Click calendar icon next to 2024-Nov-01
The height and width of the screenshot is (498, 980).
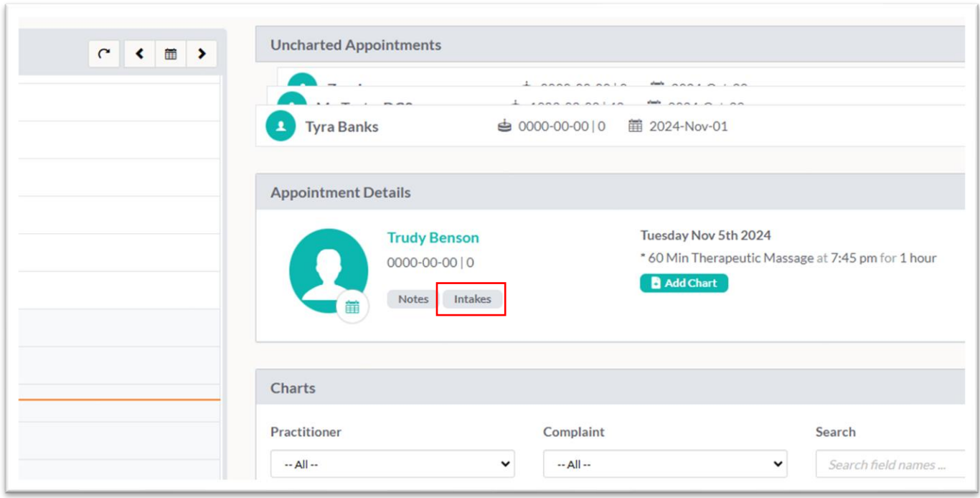point(635,126)
